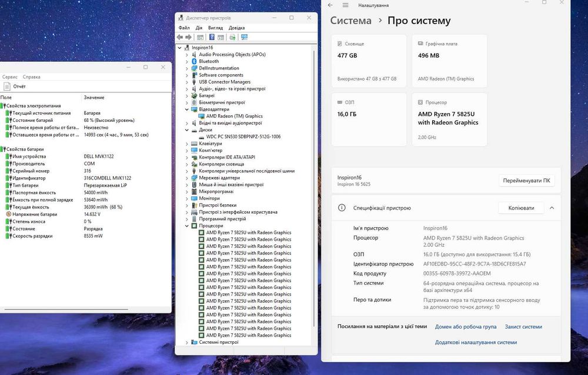Collapse the Відеоадаптери category
The image size is (588, 375).
(187, 109)
